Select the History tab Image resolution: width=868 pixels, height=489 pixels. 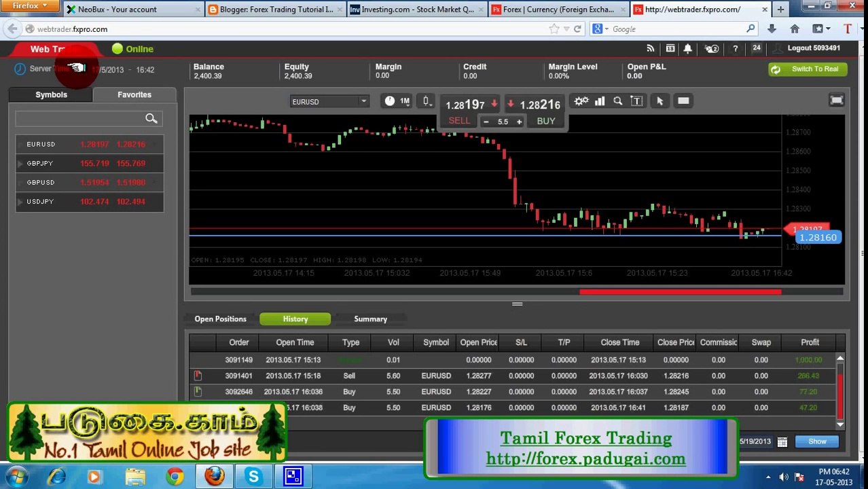pyautogui.click(x=295, y=319)
